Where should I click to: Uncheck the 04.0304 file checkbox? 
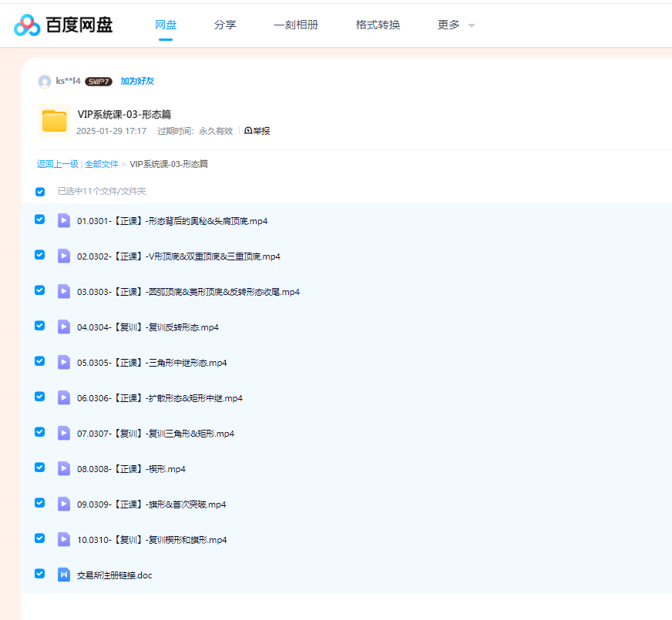(39, 326)
